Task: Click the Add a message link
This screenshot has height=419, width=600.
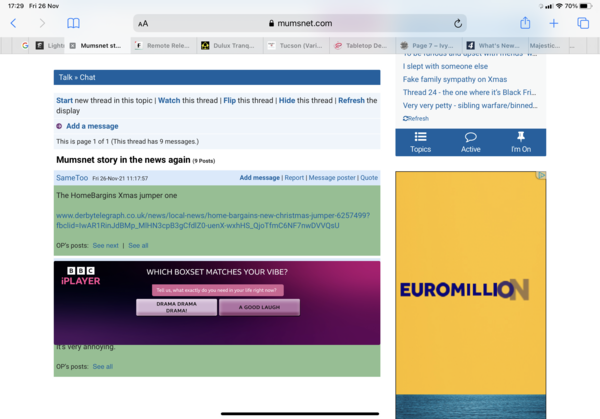Action: tap(91, 126)
